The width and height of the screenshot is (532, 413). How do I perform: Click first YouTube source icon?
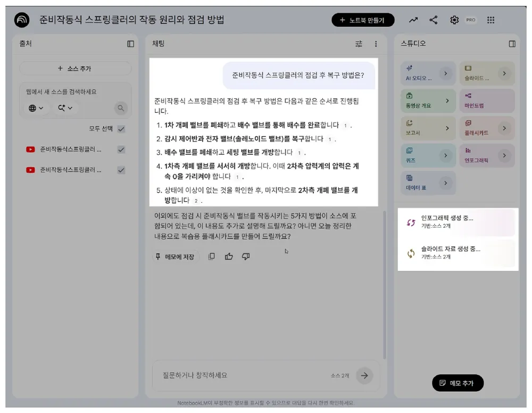(30, 150)
